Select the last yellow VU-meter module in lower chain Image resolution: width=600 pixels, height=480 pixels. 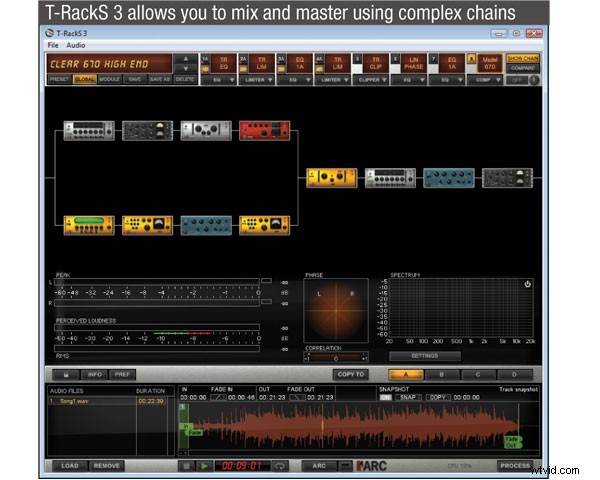[264, 225]
